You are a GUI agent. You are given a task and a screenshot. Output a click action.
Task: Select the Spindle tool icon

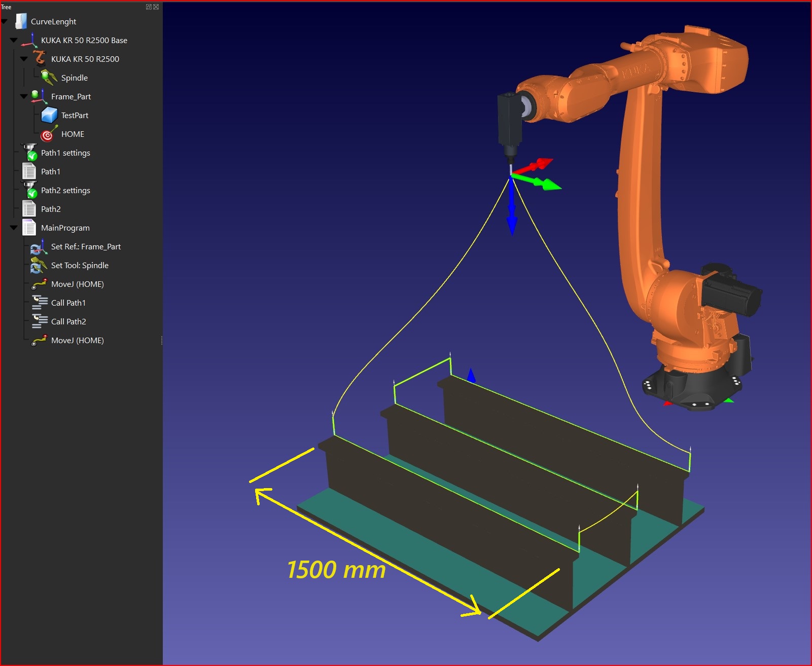[x=49, y=78]
